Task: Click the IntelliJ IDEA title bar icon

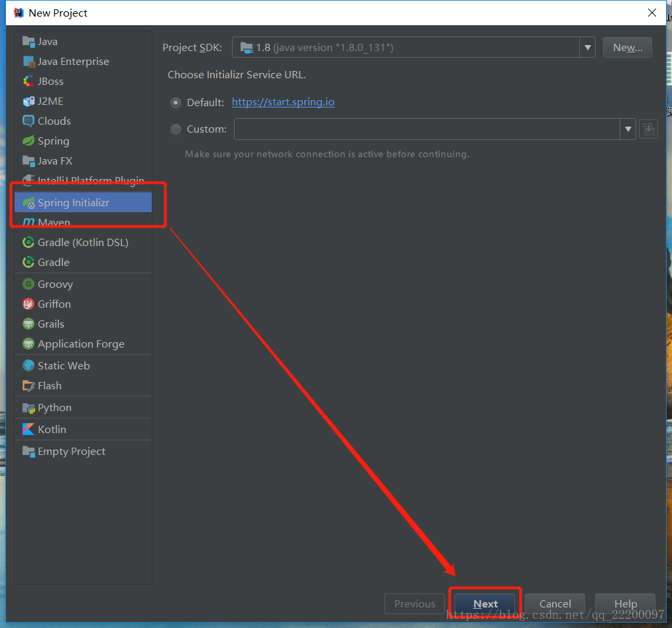Action: click(x=19, y=13)
